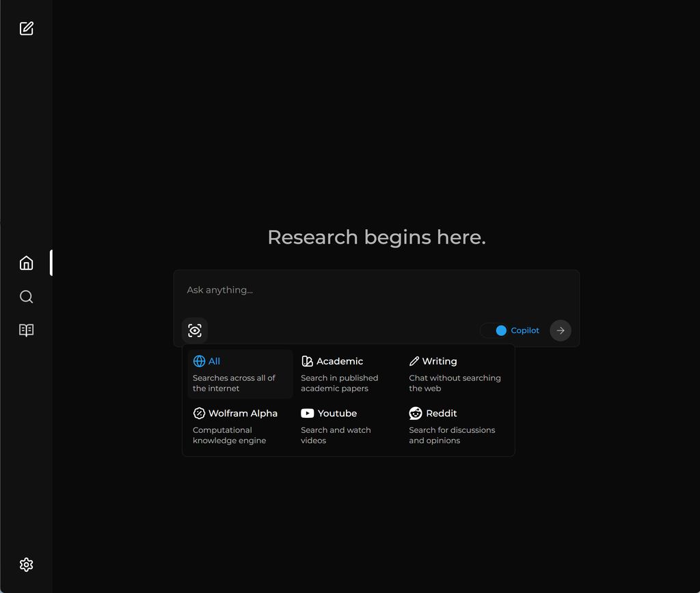The width and height of the screenshot is (700, 593).
Task: Toggle the Copilot switch
Action: pyautogui.click(x=494, y=330)
